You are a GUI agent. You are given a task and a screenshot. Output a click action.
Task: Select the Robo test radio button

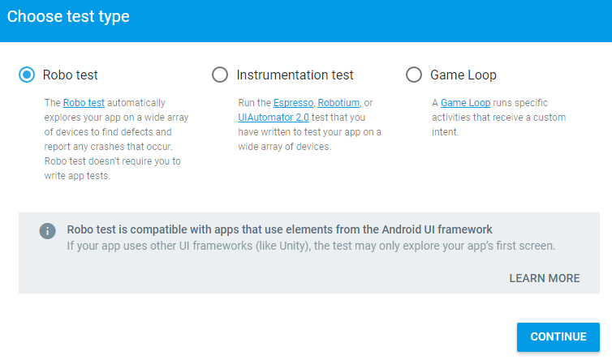point(27,75)
